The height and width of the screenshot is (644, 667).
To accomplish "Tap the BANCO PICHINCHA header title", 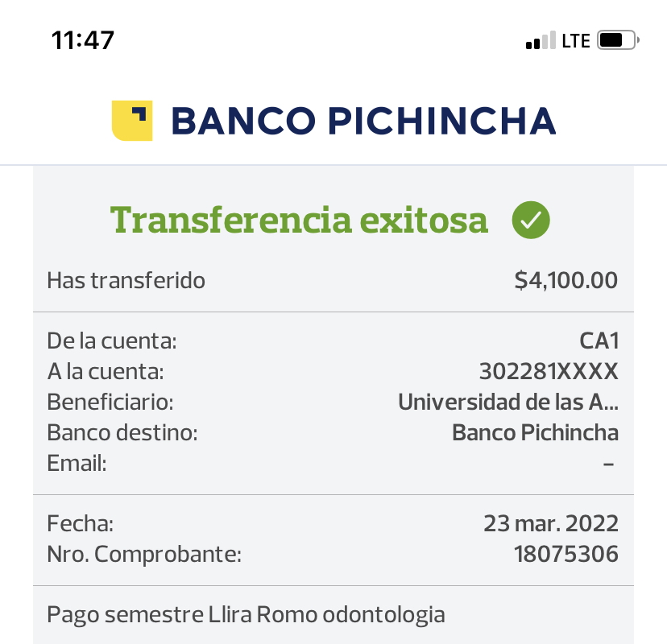I will coord(363,122).
